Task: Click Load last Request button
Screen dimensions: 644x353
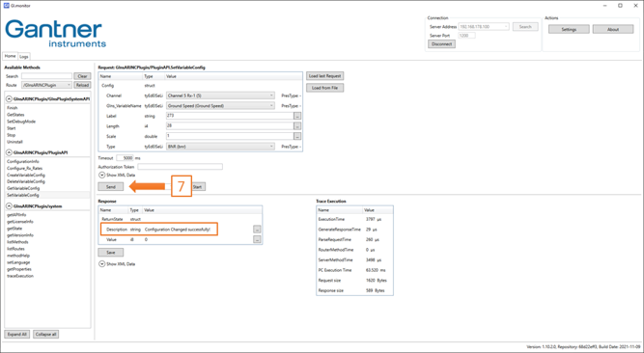Action: (324, 76)
